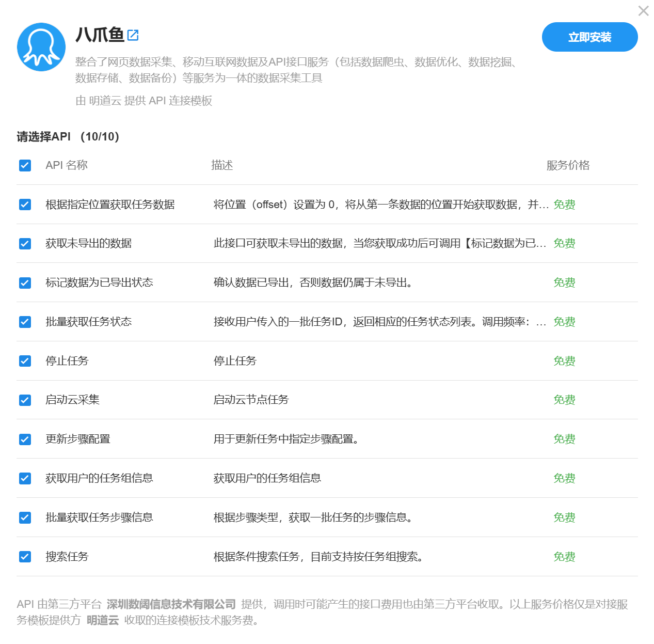The width and height of the screenshot is (654, 644).
Task: Toggle the select-all API 名称 checkbox
Action: (x=25, y=165)
